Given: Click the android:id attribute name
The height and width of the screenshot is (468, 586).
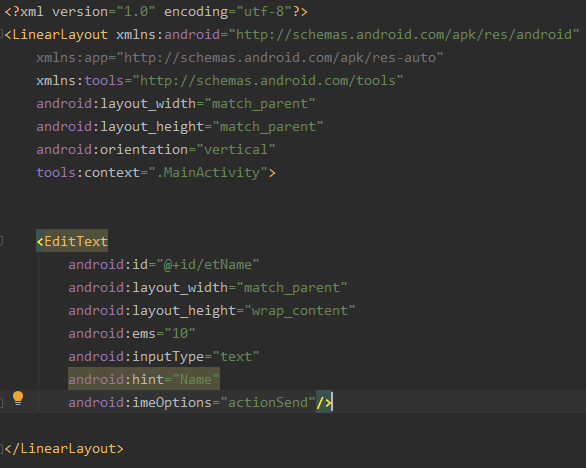Looking at the screenshot, I should pyautogui.click(x=108, y=265).
